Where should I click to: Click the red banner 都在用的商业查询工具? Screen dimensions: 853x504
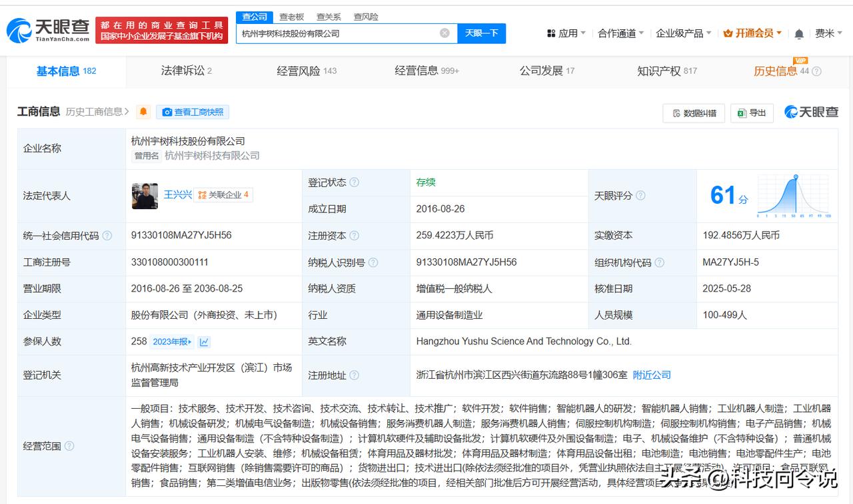161,30
